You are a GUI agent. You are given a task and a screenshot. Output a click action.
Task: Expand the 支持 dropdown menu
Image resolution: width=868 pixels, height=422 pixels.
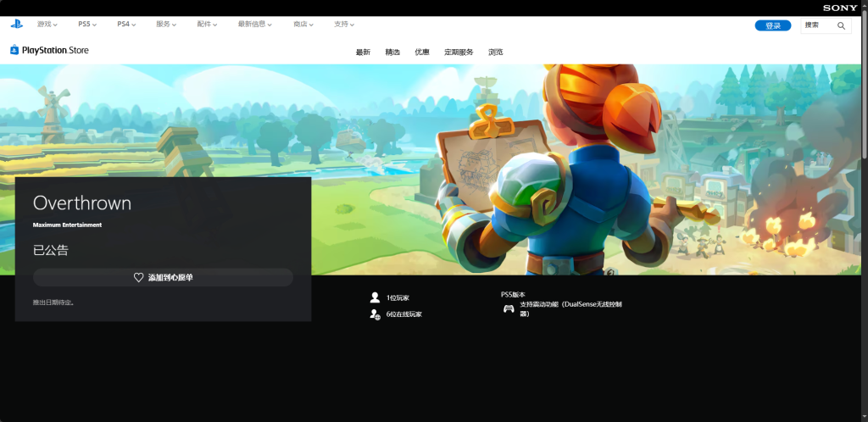tap(344, 25)
